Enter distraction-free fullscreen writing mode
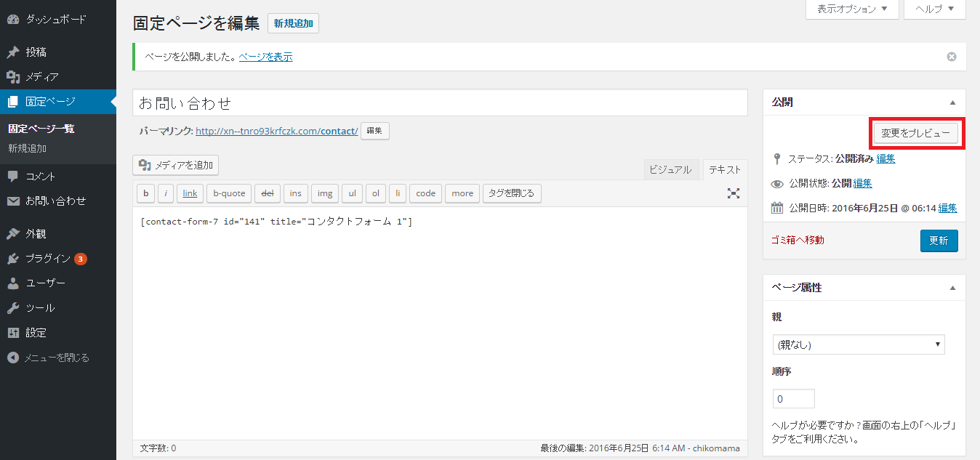This screenshot has height=460, width=980. tap(734, 193)
